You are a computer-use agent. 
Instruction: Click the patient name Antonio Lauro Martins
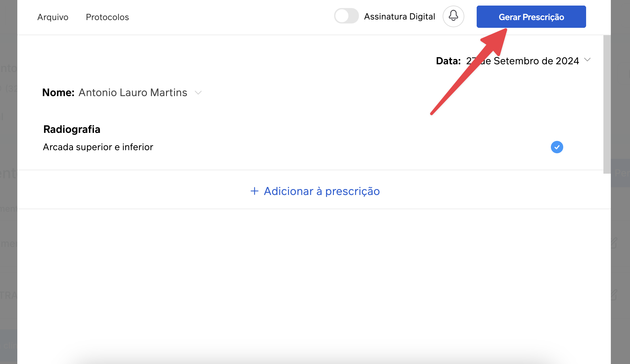133,92
